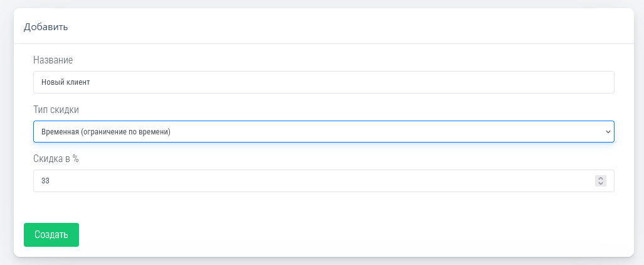The image size is (644, 265).
Task: Focus the Название input field
Action: (324, 82)
